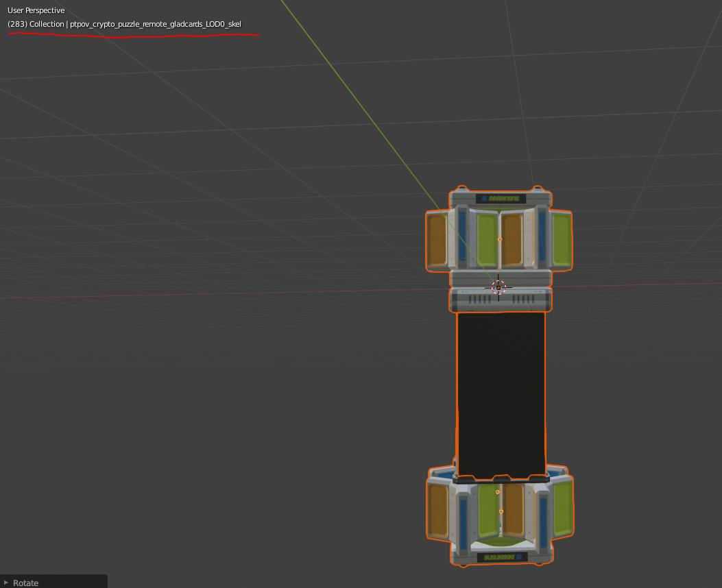Click the right blue strip on top module

(542, 236)
